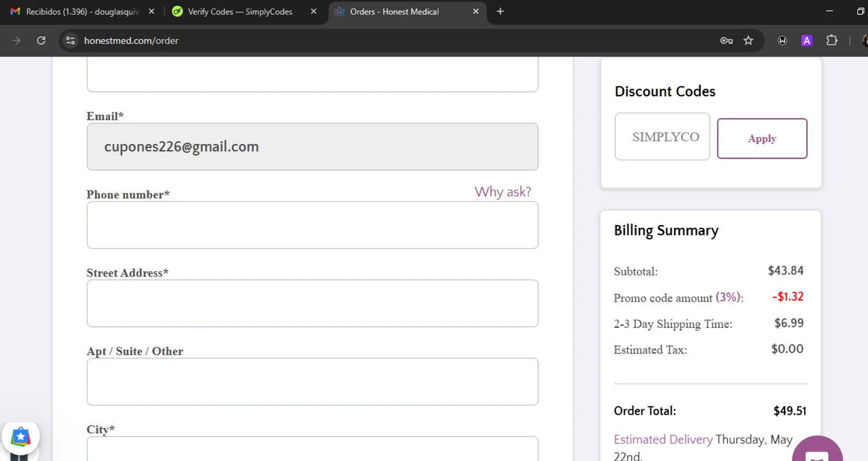Open the shopping bag star floating icon
Screen dimensions: 868x461
pyautogui.click(x=20, y=436)
